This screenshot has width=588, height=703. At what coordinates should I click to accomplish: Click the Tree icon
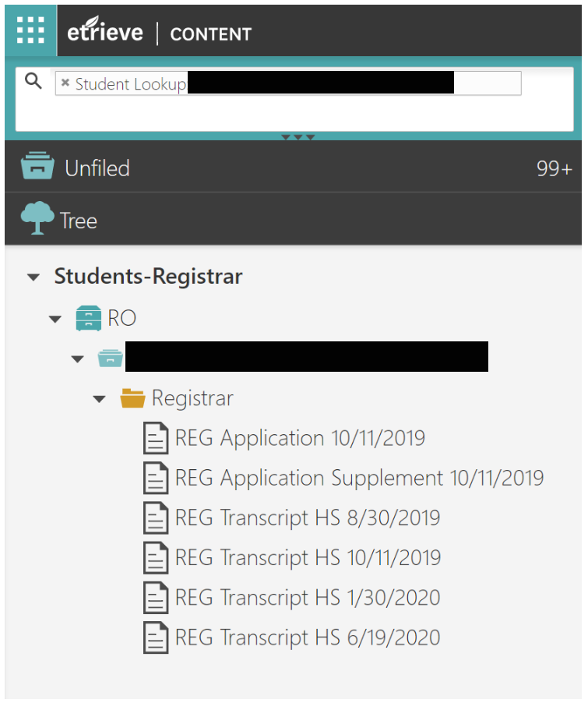(37, 217)
